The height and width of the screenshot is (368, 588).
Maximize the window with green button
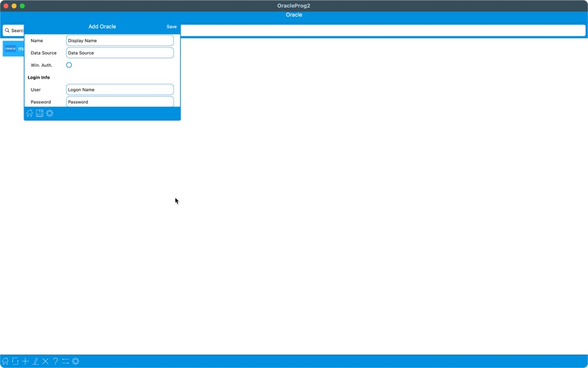(x=22, y=6)
